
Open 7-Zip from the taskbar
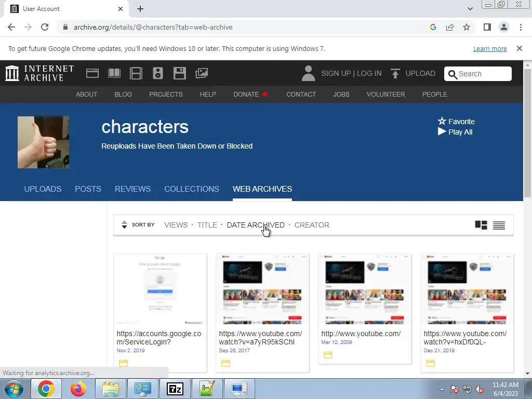click(175, 389)
